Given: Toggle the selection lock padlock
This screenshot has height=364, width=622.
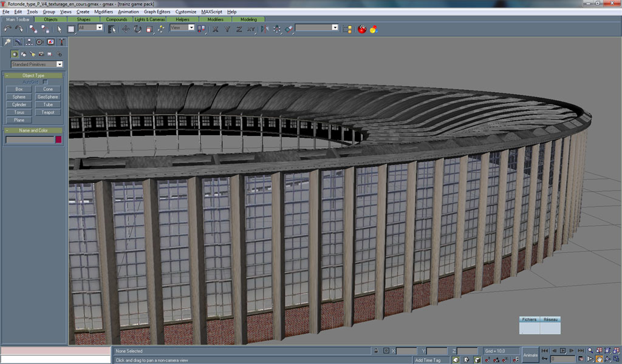Looking at the screenshot, I should 377,351.
